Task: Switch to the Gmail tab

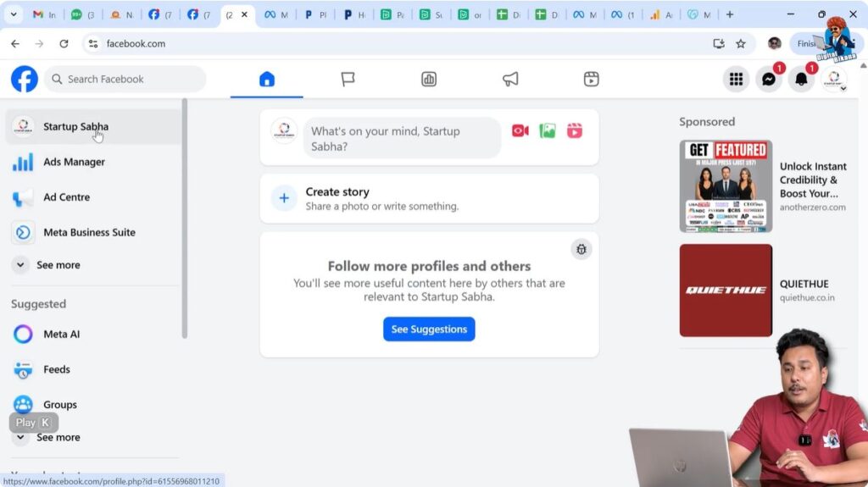Action: pyautogui.click(x=45, y=15)
